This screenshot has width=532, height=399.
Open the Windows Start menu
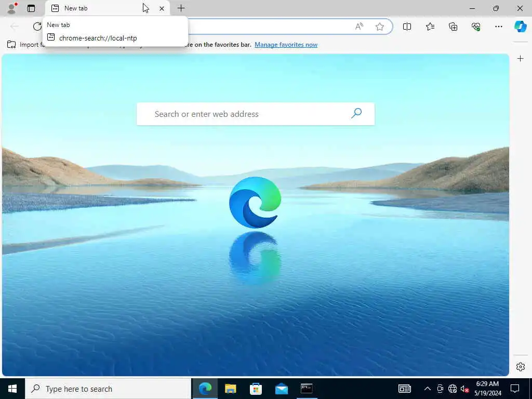12,389
